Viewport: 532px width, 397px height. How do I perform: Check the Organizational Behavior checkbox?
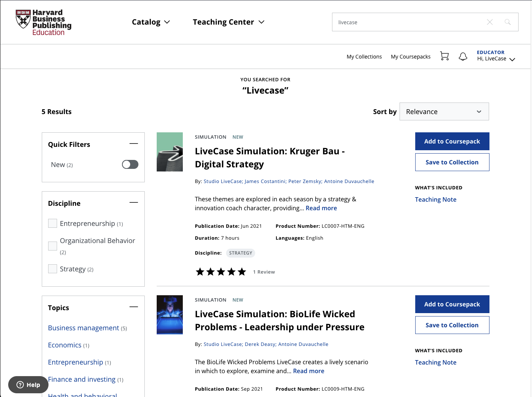[53, 246]
